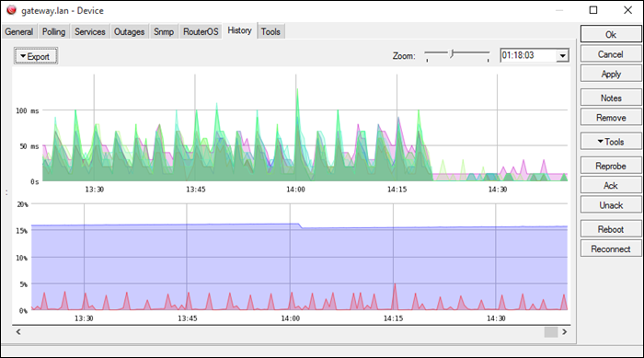Click the 13:30 label on the latency graph
Screen dimensions: 644x358
(95, 190)
